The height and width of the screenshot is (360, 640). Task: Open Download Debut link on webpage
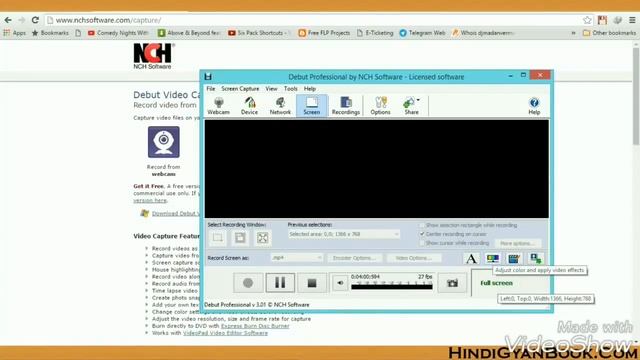[x=176, y=213]
